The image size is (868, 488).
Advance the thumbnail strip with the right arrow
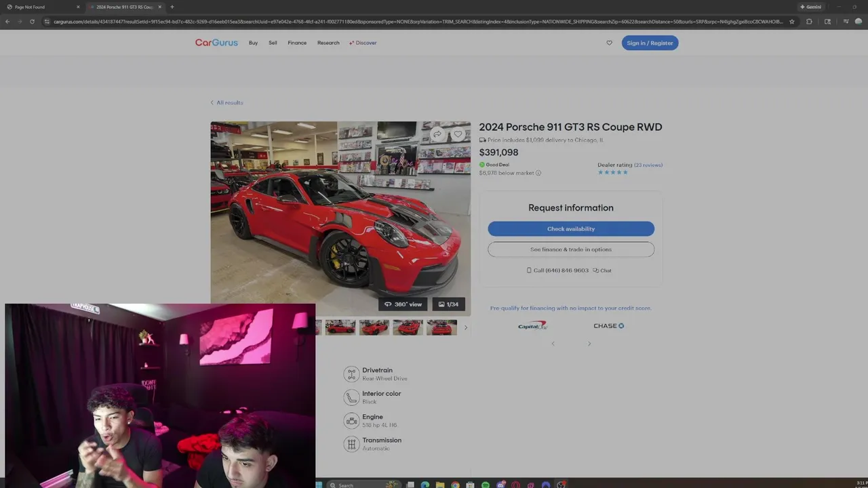pos(465,327)
